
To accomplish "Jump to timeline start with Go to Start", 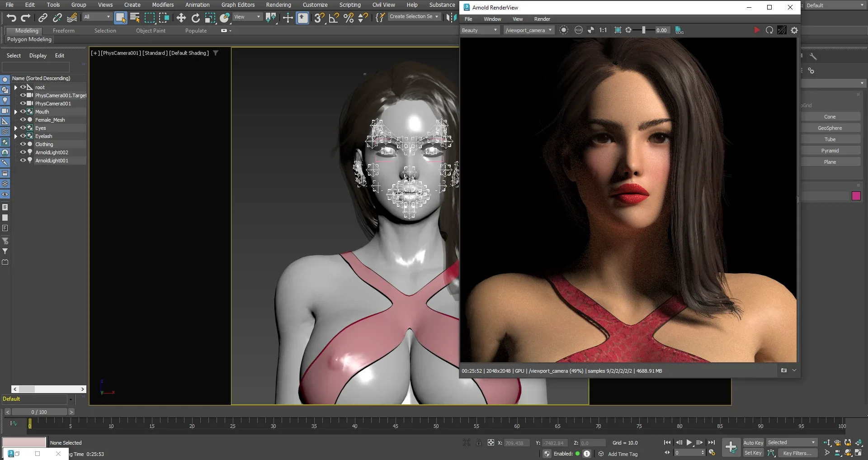I will tap(667, 442).
